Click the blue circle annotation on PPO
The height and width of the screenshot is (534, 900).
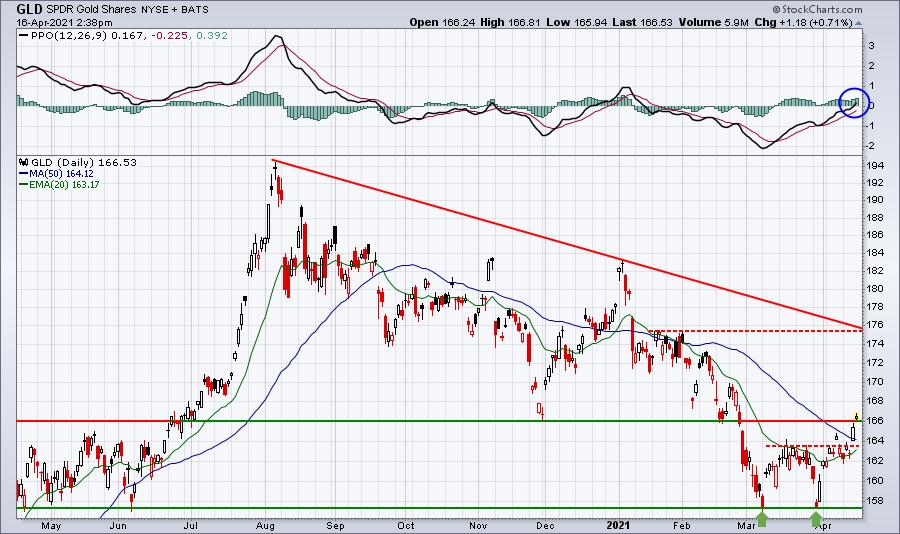pyautogui.click(x=853, y=102)
